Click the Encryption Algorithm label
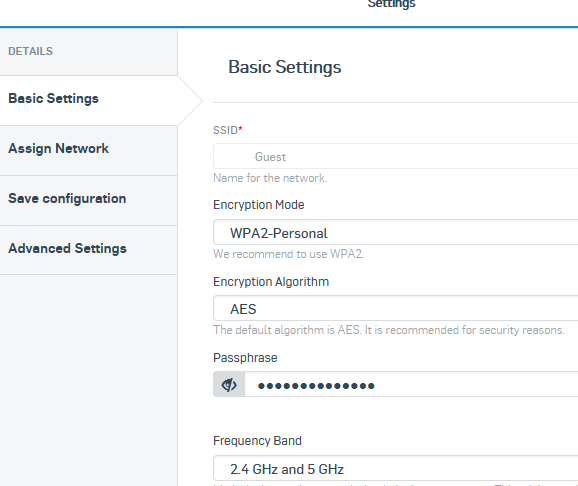The image size is (578, 486). tap(271, 282)
